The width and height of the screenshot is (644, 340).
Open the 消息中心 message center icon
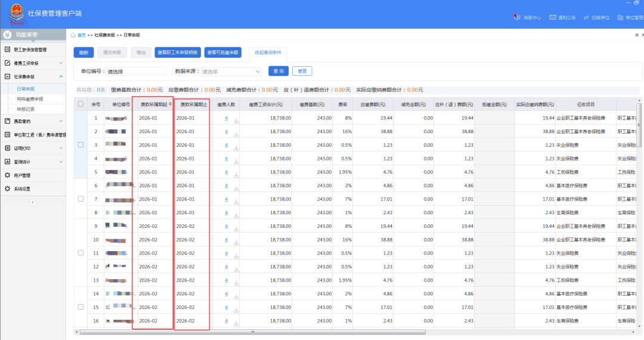[x=516, y=17]
